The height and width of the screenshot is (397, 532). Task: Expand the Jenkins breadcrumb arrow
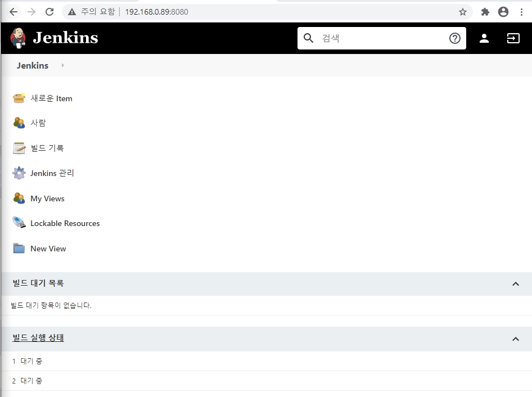63,65
